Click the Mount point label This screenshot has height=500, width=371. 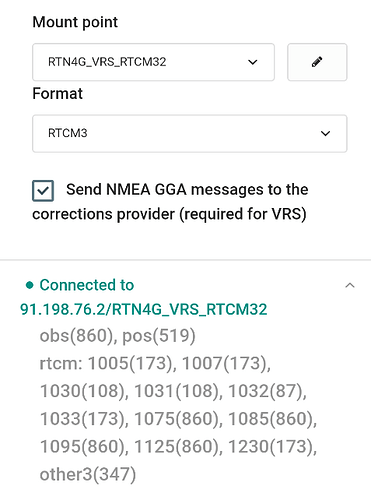[x=75, y=22]
